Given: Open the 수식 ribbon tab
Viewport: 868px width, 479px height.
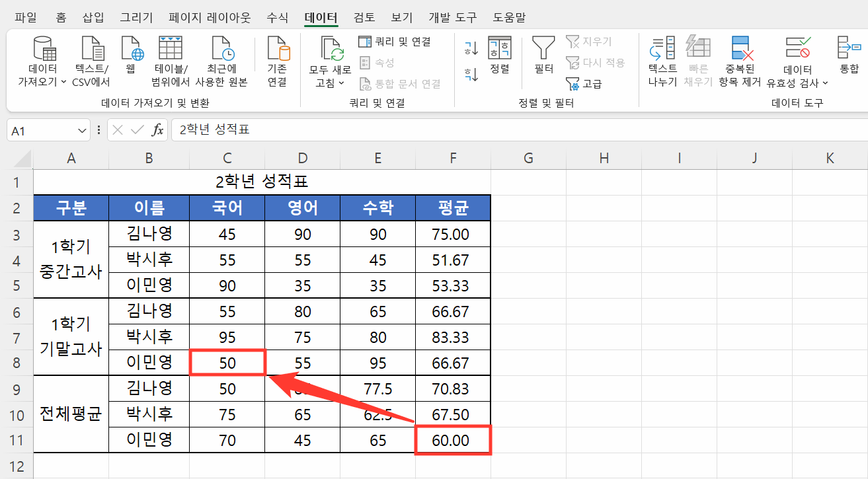Looking at the screenshot, I should 277,17.
